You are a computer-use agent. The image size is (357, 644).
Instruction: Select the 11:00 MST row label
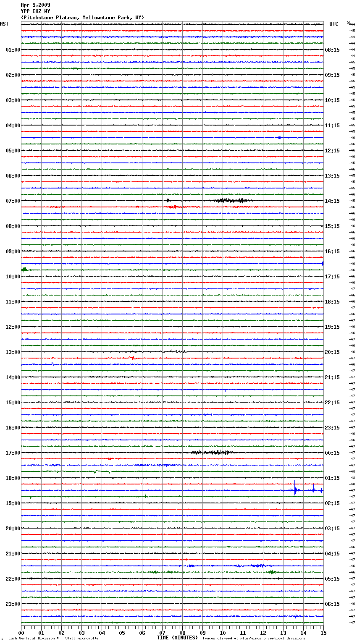click(13, 302)
